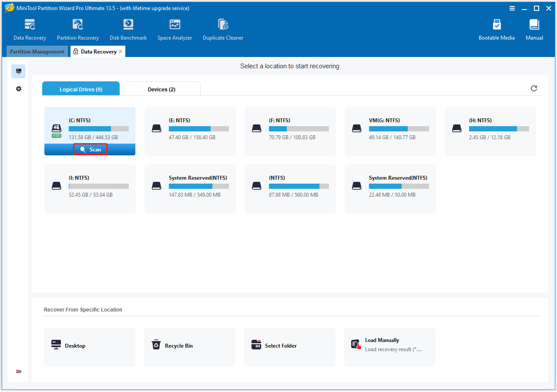Scan the C: NTFS drive
Image resolution: width=557 pixels, height=392 pixels.
[x=90, y=149]
